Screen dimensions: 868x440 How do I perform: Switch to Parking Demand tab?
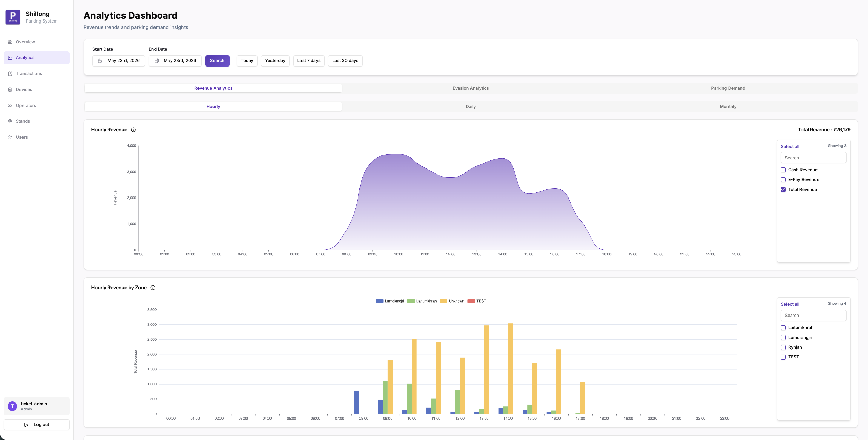(728, 88)
